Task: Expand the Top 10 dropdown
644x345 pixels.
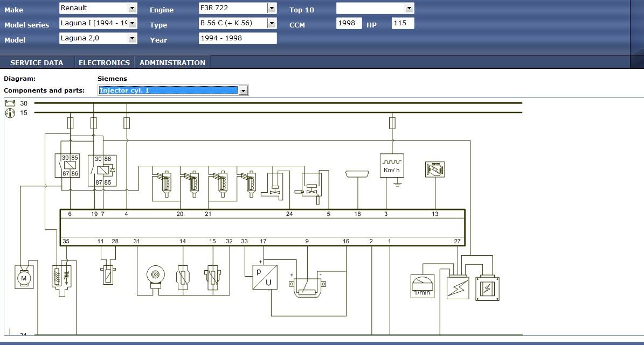Action: click(x=409, y=8)
